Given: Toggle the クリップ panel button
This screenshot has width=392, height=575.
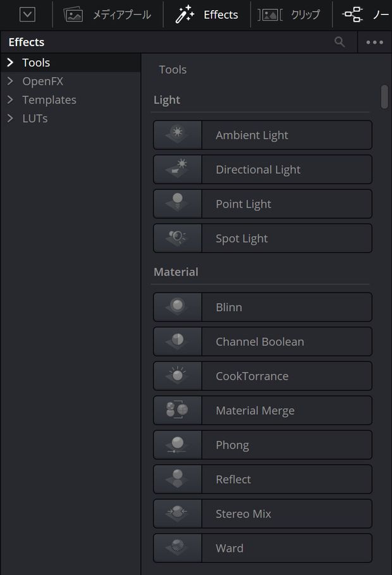Looking at the screenshot, I should pyautogui.click(x=288, y=15).
